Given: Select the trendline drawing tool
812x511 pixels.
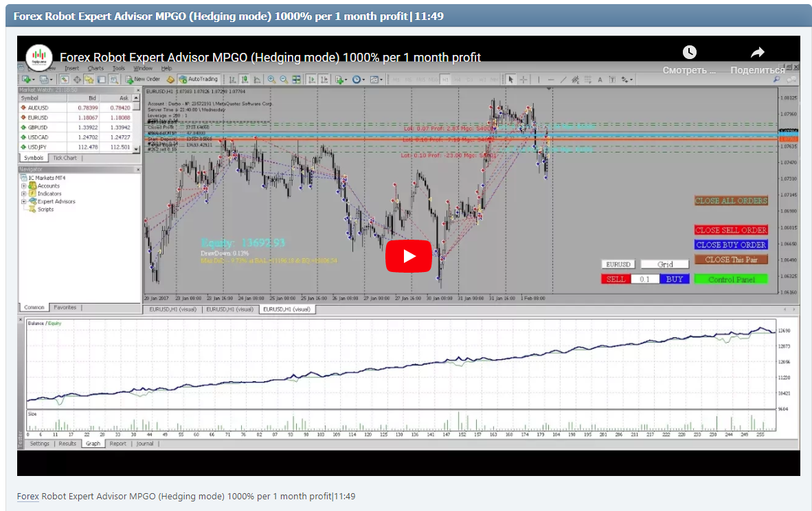Looking at the screenshot, I should click(x=564, y=80).
